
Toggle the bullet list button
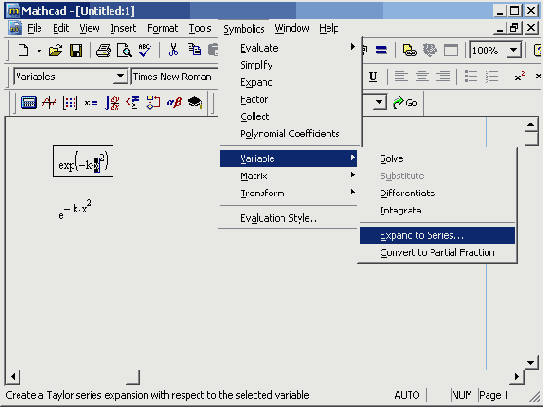click(x=471, y=76)
